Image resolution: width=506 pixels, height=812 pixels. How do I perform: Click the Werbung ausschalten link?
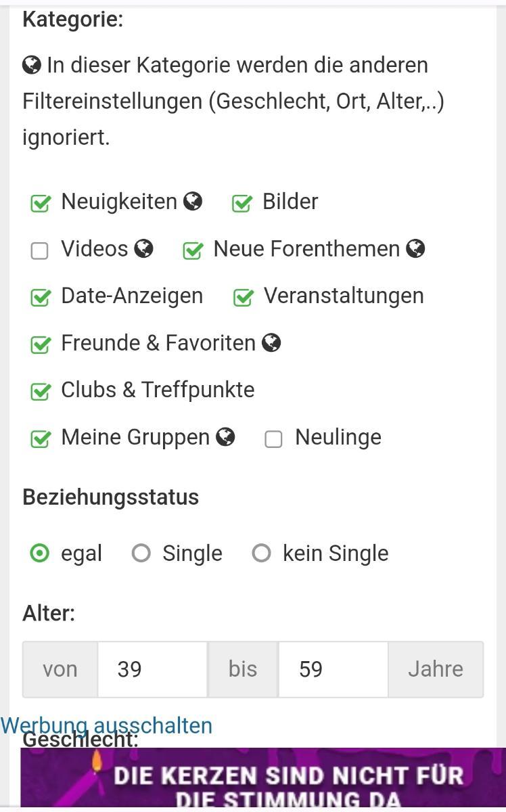coord(106,725)
